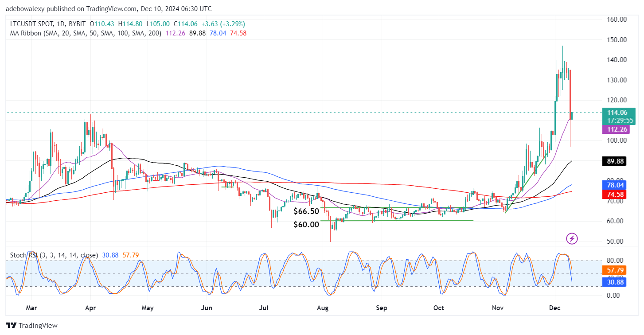Click the purple lightning bolt icon
Image resolution: width=644 pixels, height=335 pixels.
[x=572, y=239]
